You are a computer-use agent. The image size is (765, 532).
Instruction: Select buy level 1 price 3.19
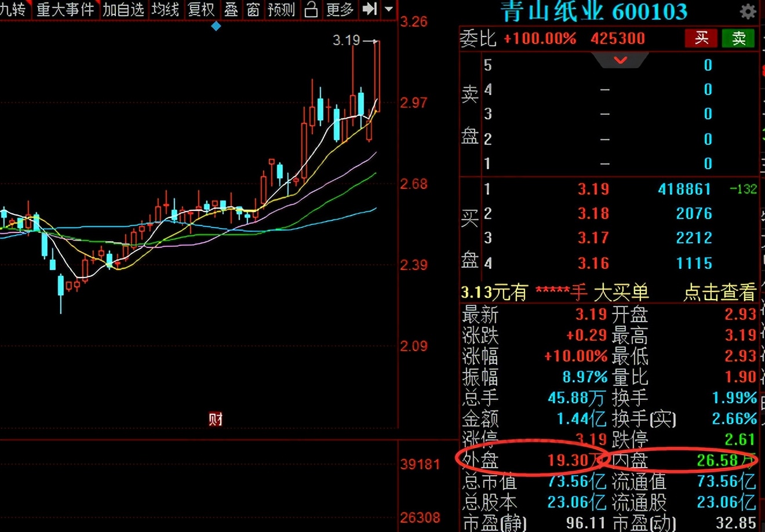[x=593, y=189]
